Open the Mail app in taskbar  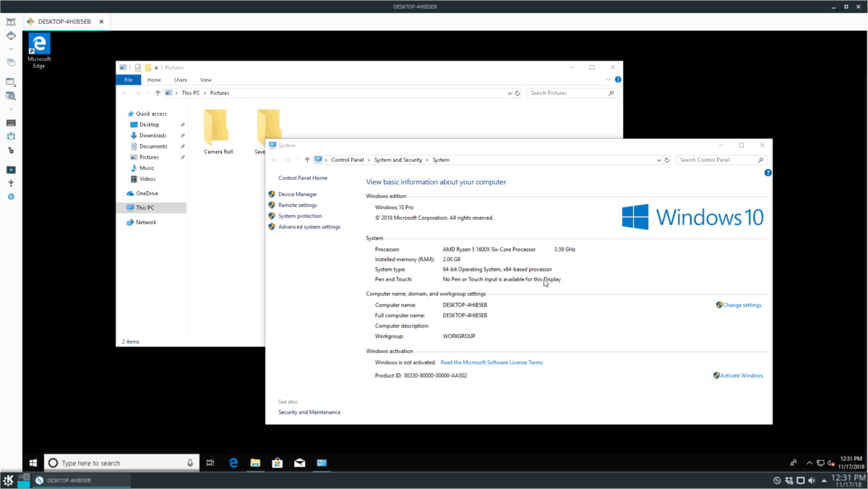point(299,463)
